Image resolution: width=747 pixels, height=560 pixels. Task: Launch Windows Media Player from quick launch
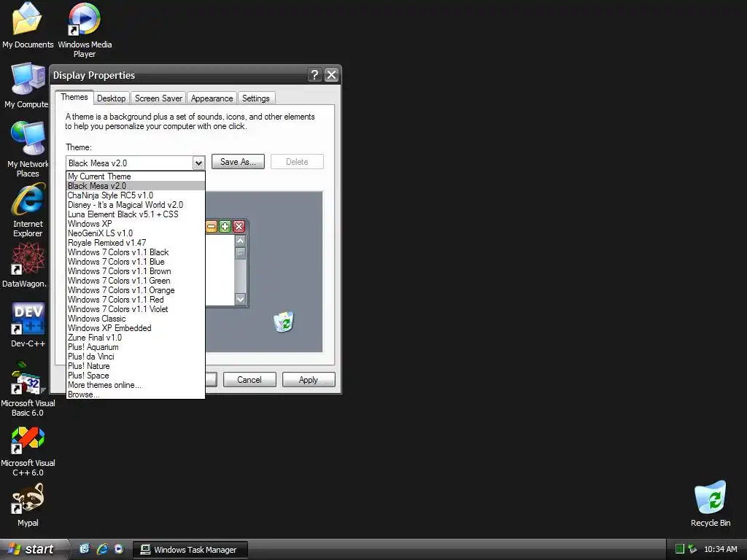point(119,549)
